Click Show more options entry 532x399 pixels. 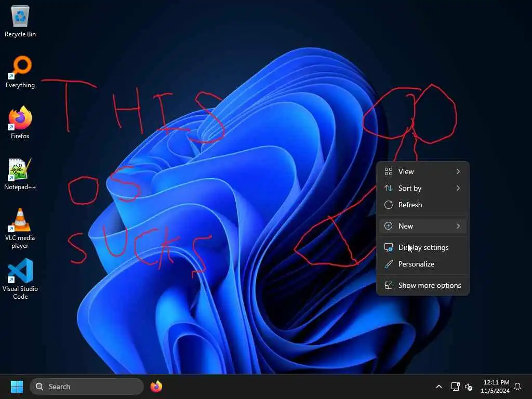[x=423, y=285]
